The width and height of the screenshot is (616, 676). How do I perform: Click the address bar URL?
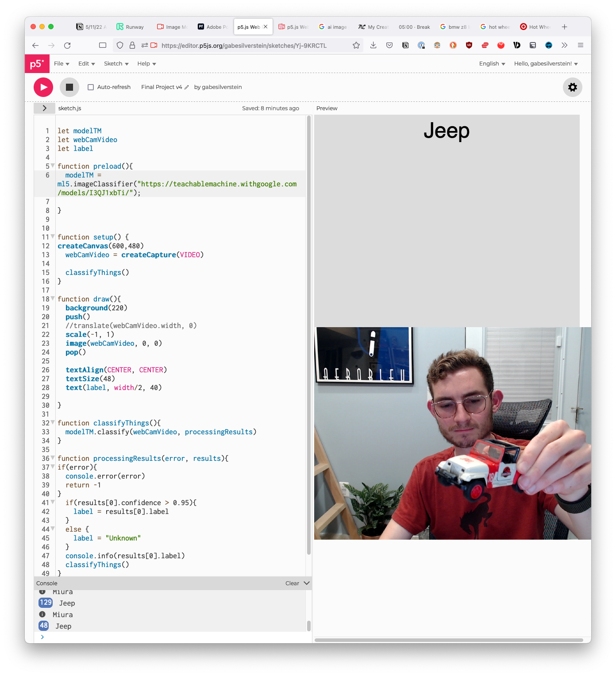pyautogui.click(x=244, y=46)
